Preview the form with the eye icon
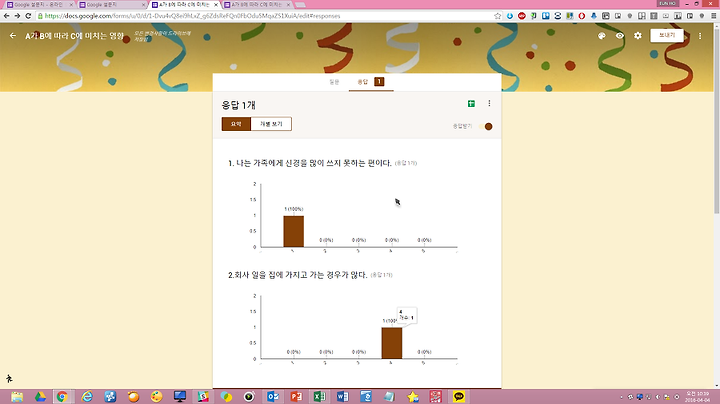 (x=620, y=36)
